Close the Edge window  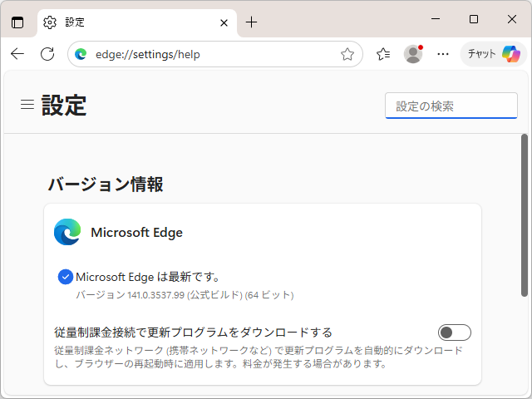512,19
